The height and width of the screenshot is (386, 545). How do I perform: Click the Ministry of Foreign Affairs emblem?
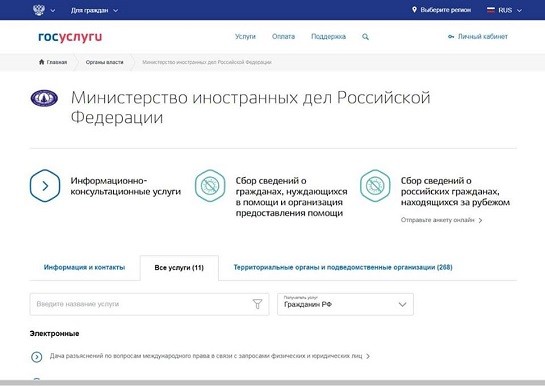click(x=44, y=98)
